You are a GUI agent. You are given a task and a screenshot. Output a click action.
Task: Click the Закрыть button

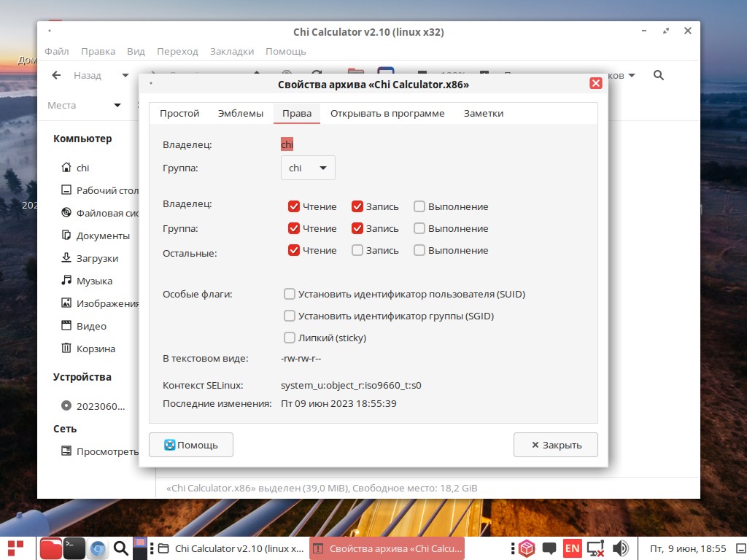tap(555, 445)
